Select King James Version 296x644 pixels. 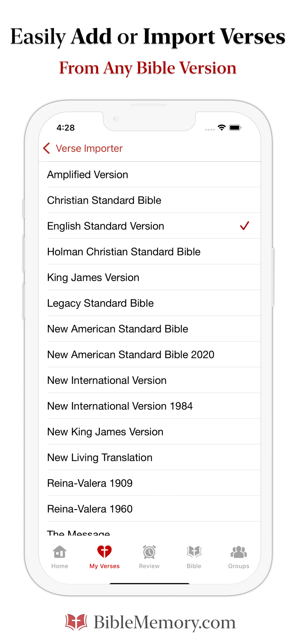click(93, 277)
